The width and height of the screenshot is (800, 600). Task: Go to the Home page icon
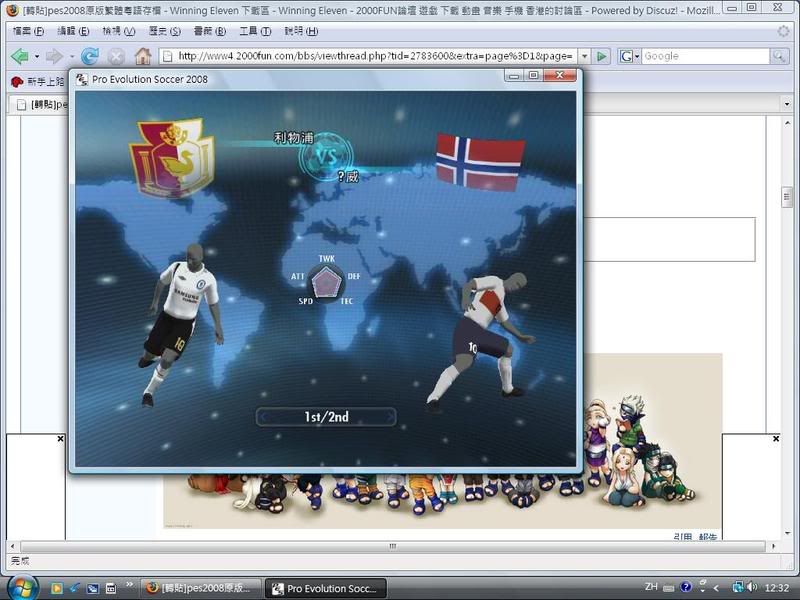pos(143,56)
